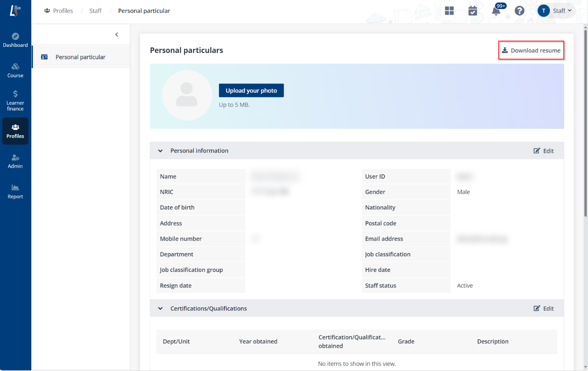The image size is (588, 371).
Task: Collapse the Certifications/Qualifications section
Action: 160,308
